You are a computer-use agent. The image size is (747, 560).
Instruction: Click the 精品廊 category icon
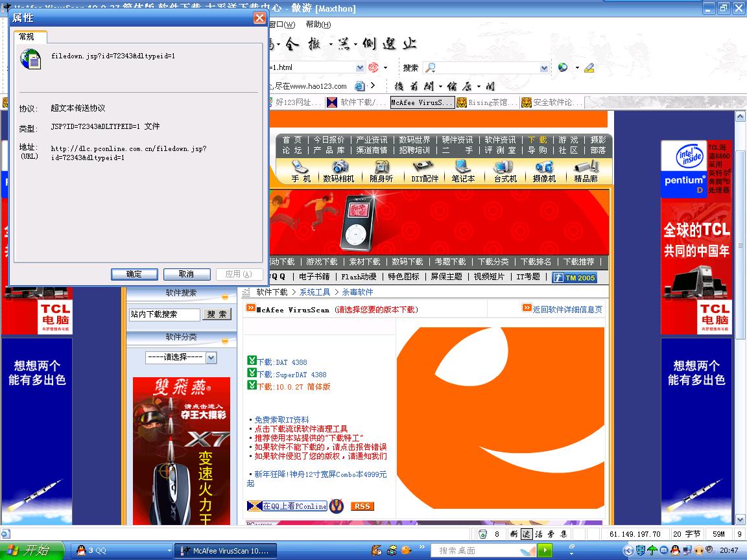point(586,171)
